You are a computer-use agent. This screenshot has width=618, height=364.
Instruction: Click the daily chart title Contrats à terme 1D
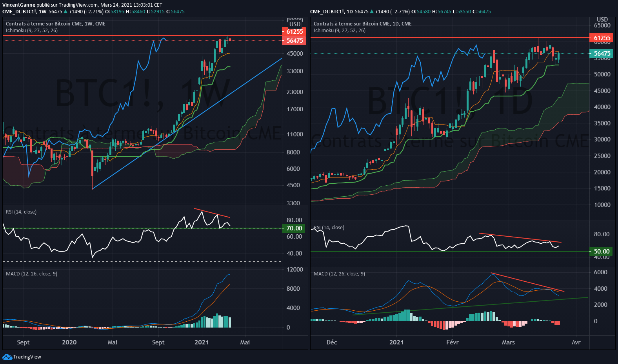(x=362, y=24)
